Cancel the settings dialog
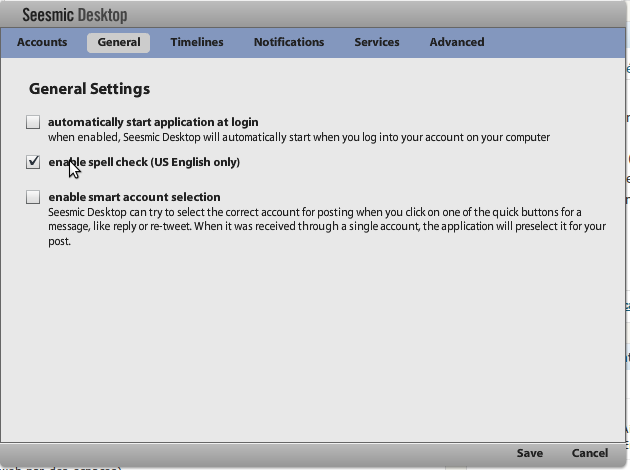The image size is (630, 470). click(590, 453)
